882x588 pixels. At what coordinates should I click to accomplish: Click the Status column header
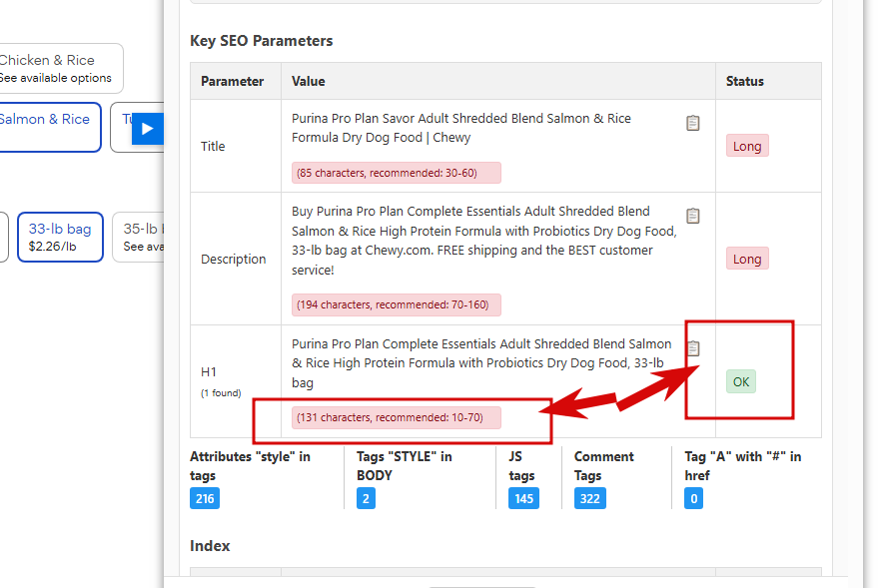pyautogui.click(x=745, y=81)
